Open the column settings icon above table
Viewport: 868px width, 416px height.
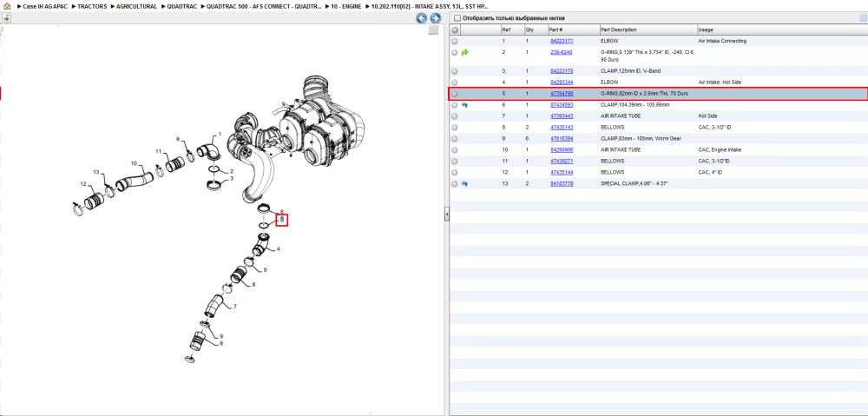tap(863, 18)
